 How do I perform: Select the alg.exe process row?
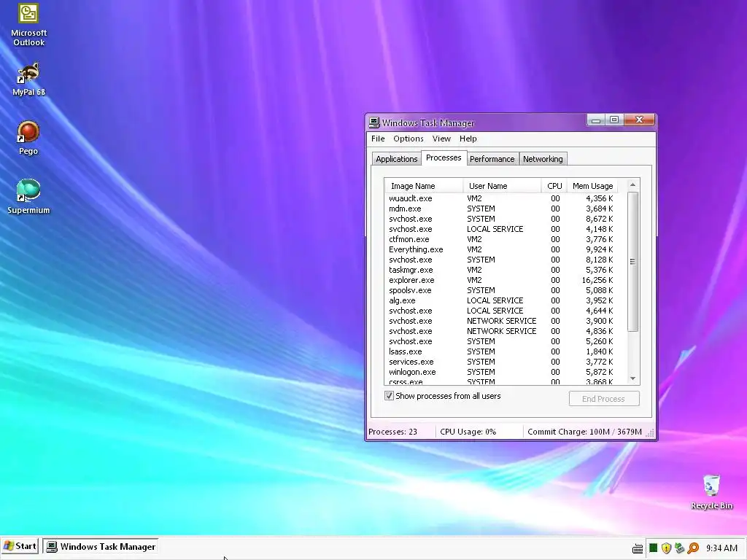tap(501, 300)
